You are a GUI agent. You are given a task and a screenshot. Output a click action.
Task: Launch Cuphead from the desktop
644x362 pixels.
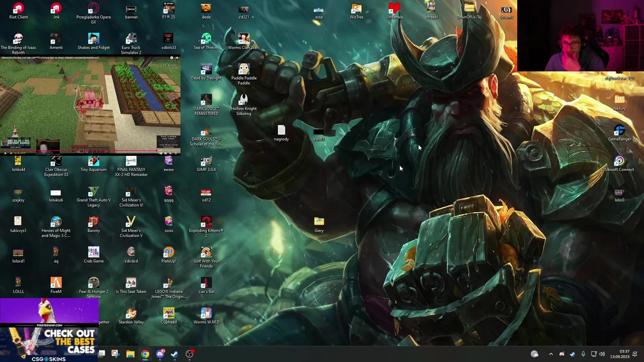[x=169, y=316]
